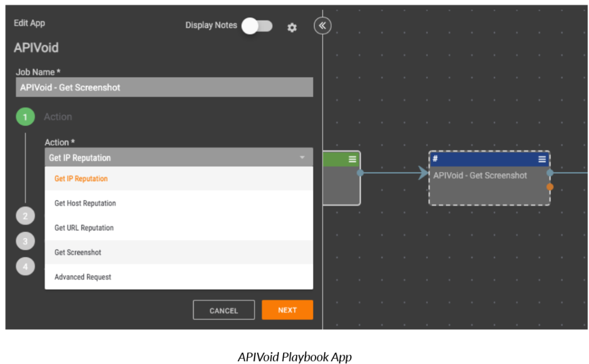Jump to step 2 circle

pyautogui.click(x=25, y=216)
